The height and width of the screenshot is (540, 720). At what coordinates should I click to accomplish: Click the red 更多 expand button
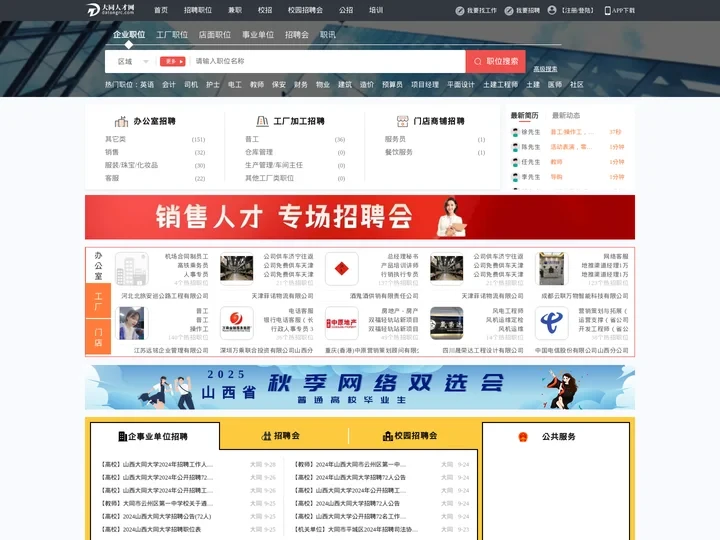[x=172, y=62]
